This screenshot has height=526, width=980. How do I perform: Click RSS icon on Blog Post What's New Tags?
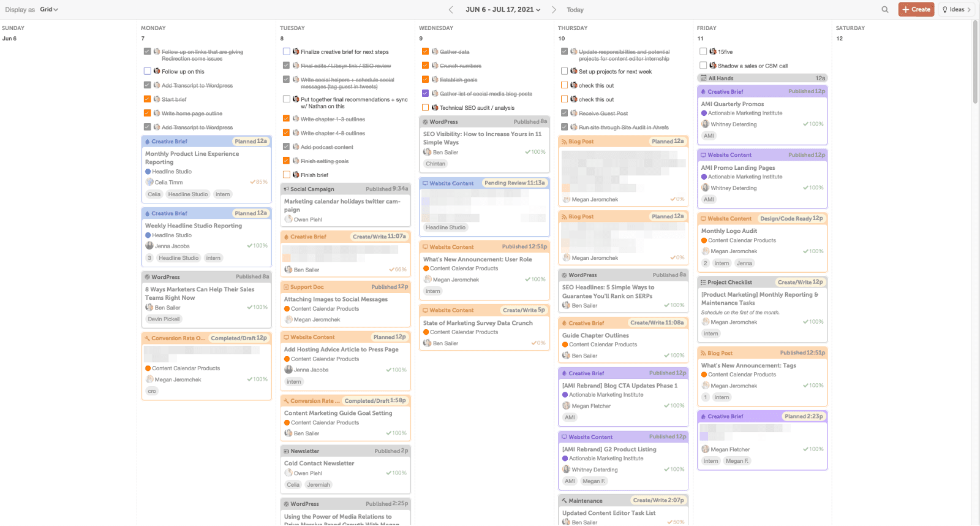pyautogui.click(x=703, y=353)
